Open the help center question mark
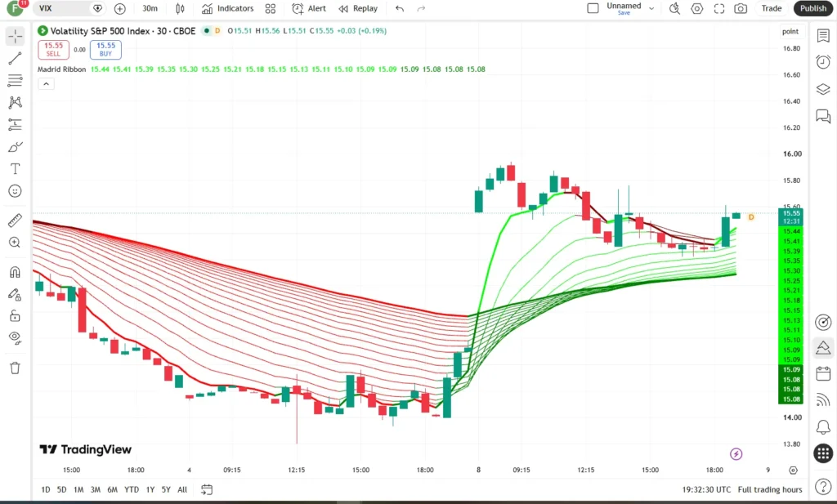The height and width of the screenshot is (504, 837). pos(823,486)
